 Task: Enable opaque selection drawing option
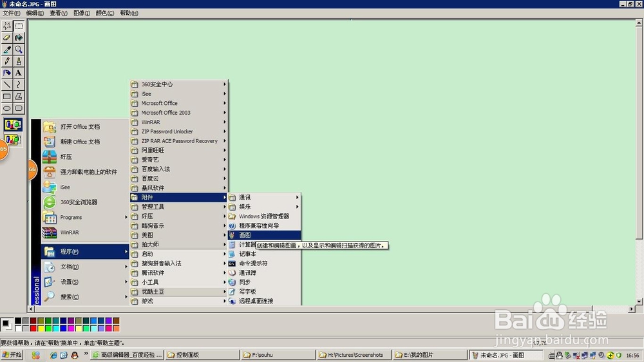[x=13, y=124]
